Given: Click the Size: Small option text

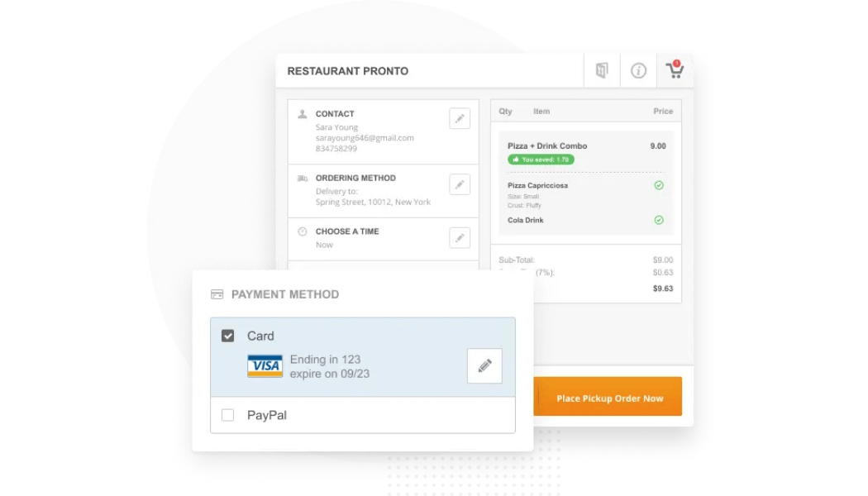Looking at the screenshot, I should pos(523,197).
